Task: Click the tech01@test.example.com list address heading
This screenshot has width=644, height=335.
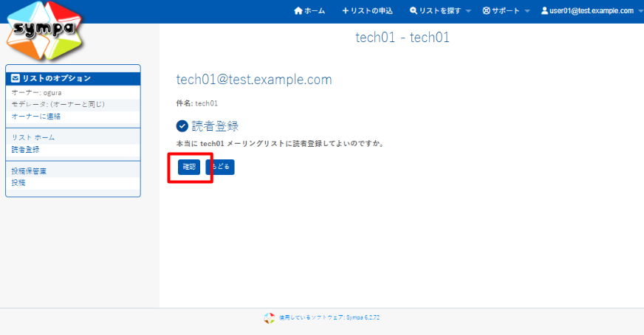Action: click(254, 79)
